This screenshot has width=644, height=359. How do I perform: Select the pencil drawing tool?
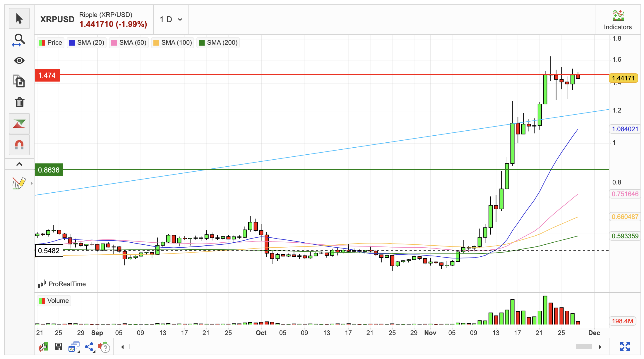[19, 183]
